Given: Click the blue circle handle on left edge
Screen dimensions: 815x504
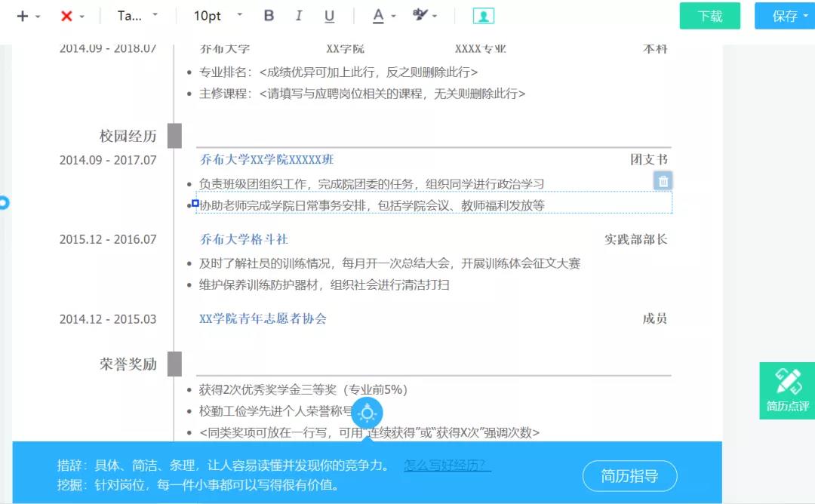Looking at the screenshot, I should coord(3,203).
